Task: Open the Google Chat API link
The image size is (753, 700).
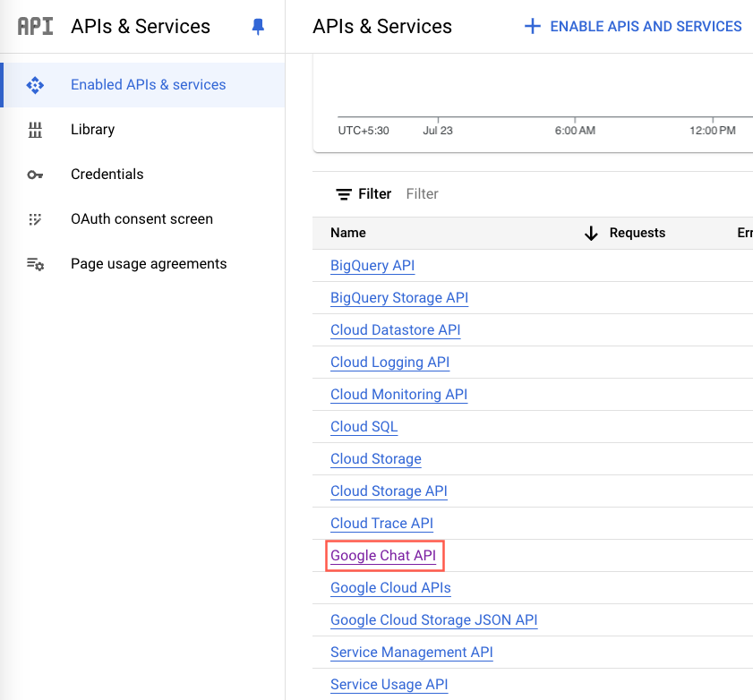Action: tap(383, 556)
